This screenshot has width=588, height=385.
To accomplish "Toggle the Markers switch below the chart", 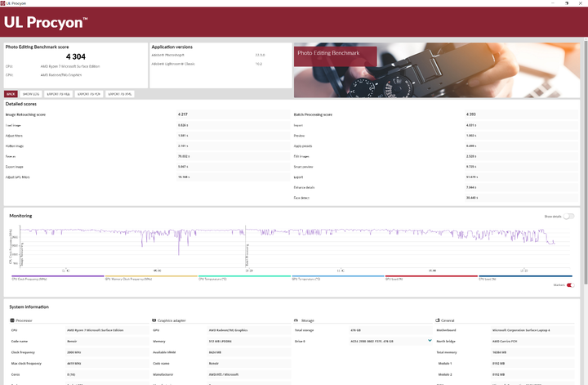I will 570,285.
